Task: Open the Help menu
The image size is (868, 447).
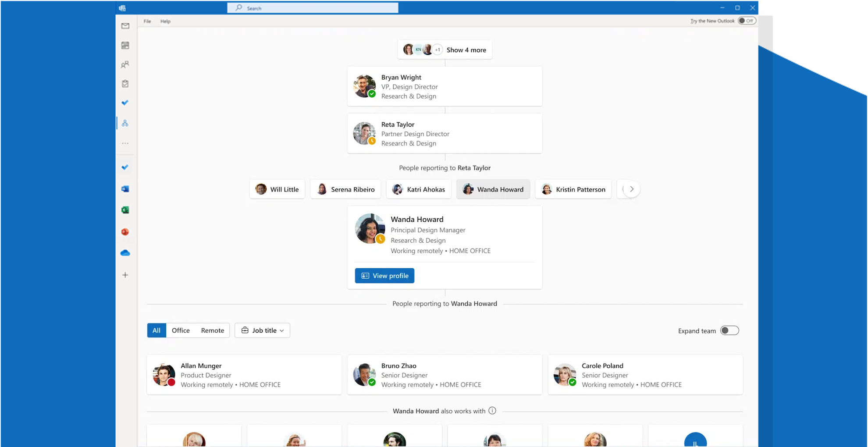Action: (x=165, y=21)
